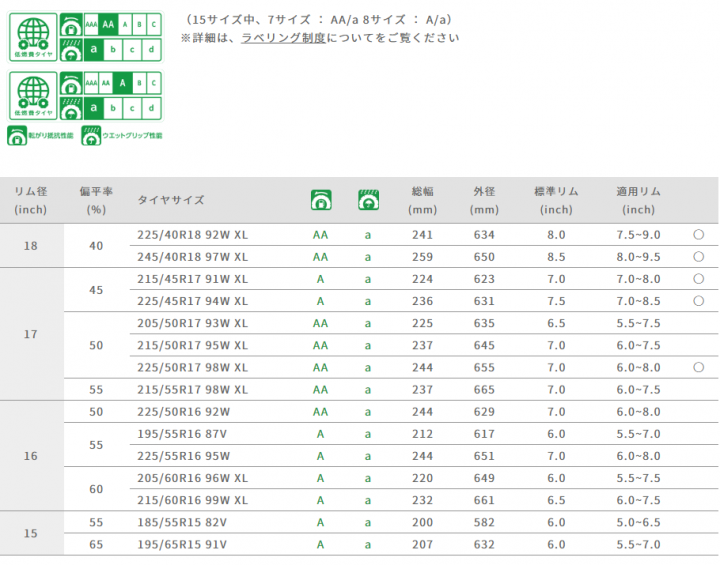Click the rolling resistance icon in the A label

tap(71, 84)
